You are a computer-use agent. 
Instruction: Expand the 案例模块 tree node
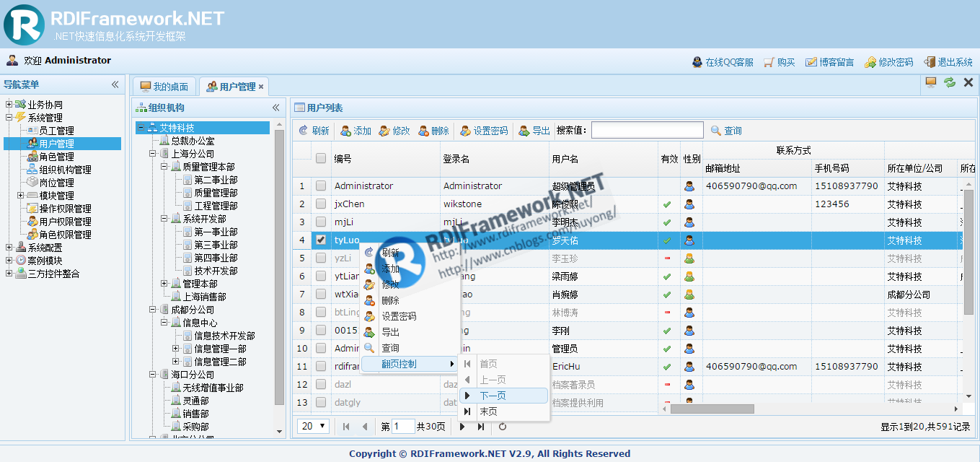tap(9, 260)
